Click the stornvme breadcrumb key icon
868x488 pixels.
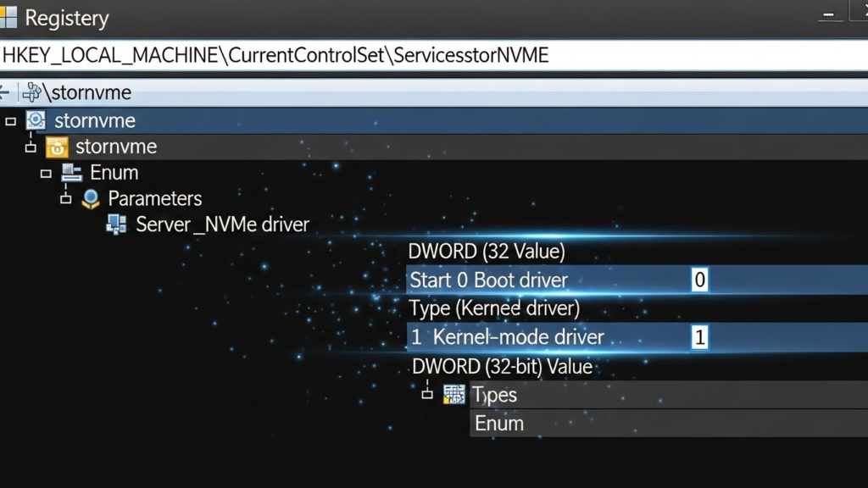click(x=31, y=91)
